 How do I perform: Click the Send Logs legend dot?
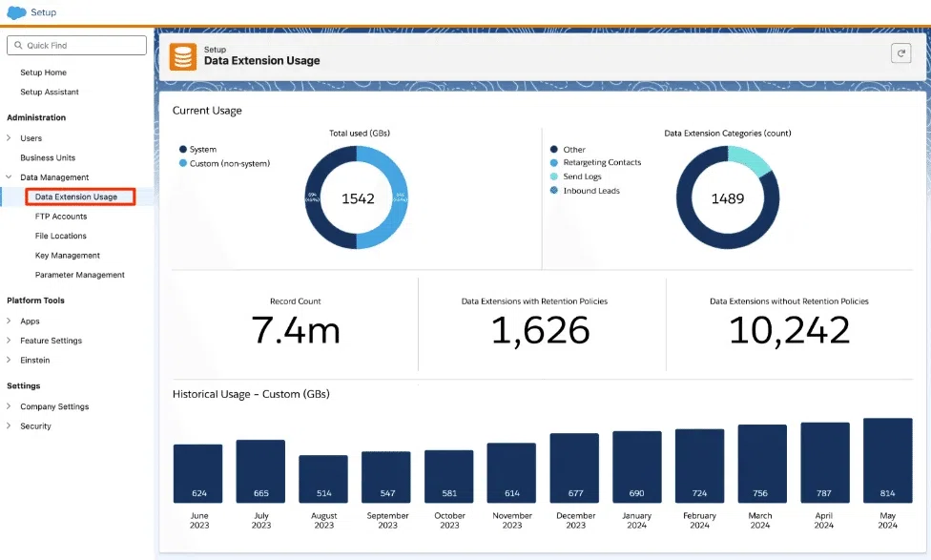[554, 176]
